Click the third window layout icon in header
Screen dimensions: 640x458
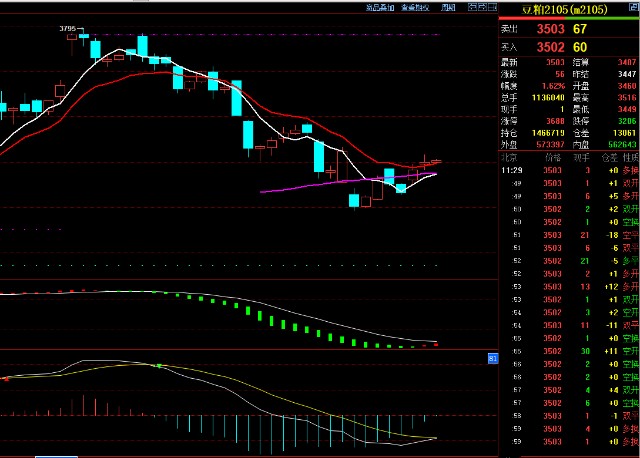pos(494,7)
